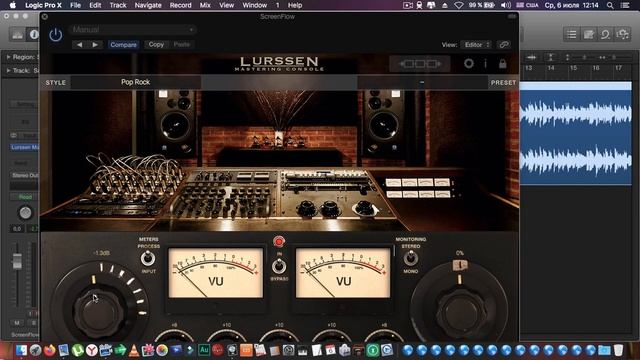Flip the Meters Process/Input switch
Screen dimensions: 640x360
148,258
